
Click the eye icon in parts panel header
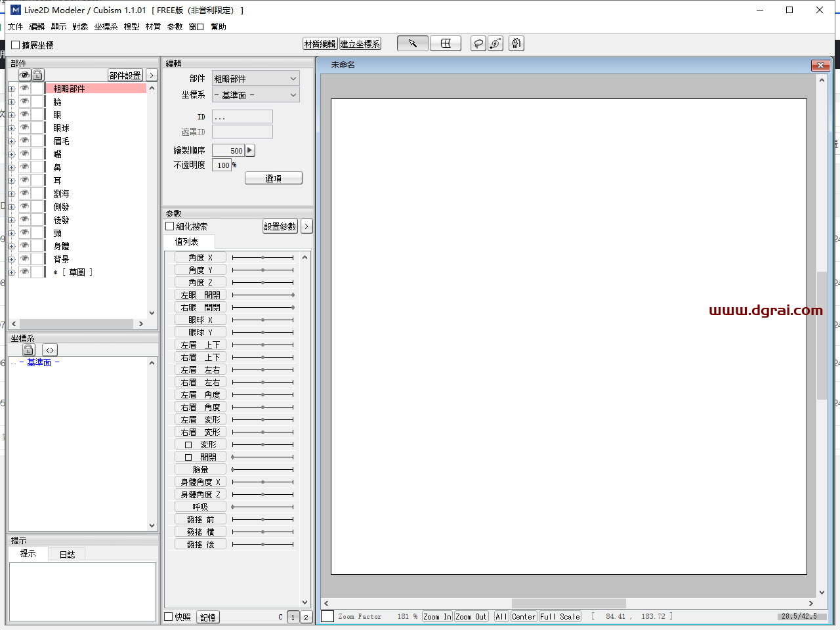(25, 75)
